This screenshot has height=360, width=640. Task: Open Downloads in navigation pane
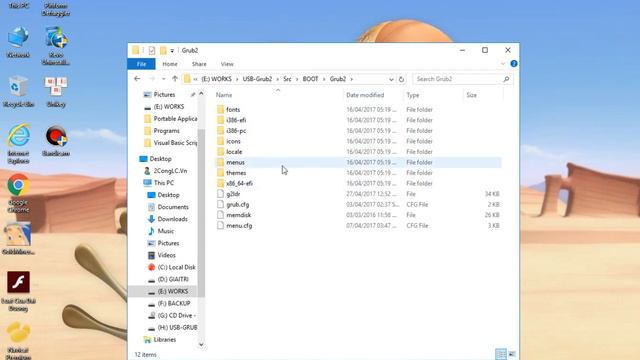[x=172, y=219]
